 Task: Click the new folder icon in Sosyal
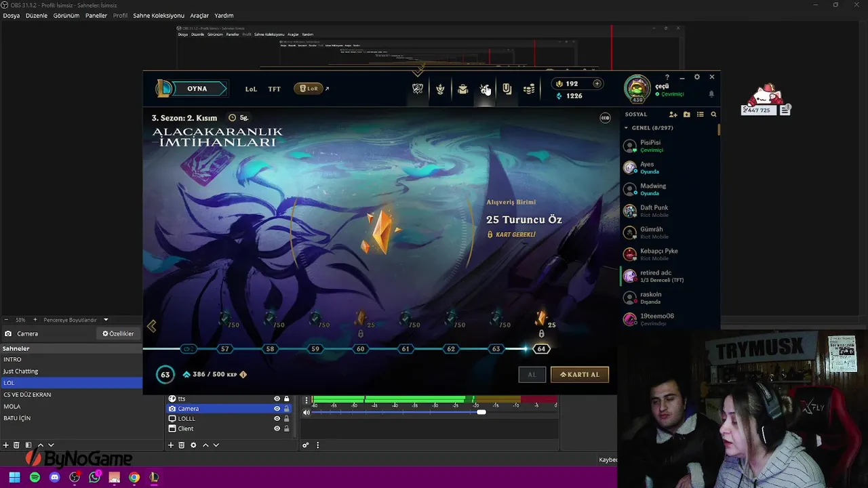coord(686,115)
